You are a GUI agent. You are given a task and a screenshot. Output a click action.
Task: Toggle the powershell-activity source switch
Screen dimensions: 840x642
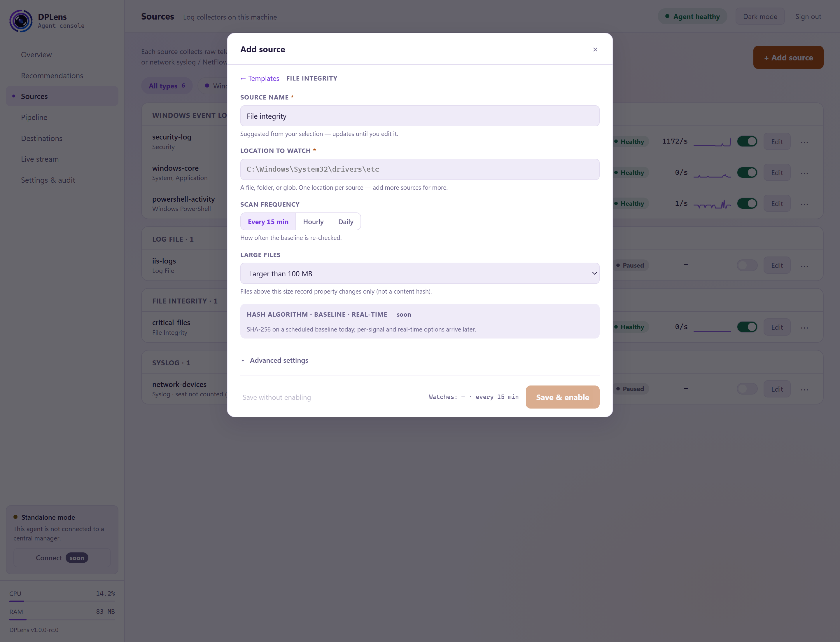click(747, 203)
